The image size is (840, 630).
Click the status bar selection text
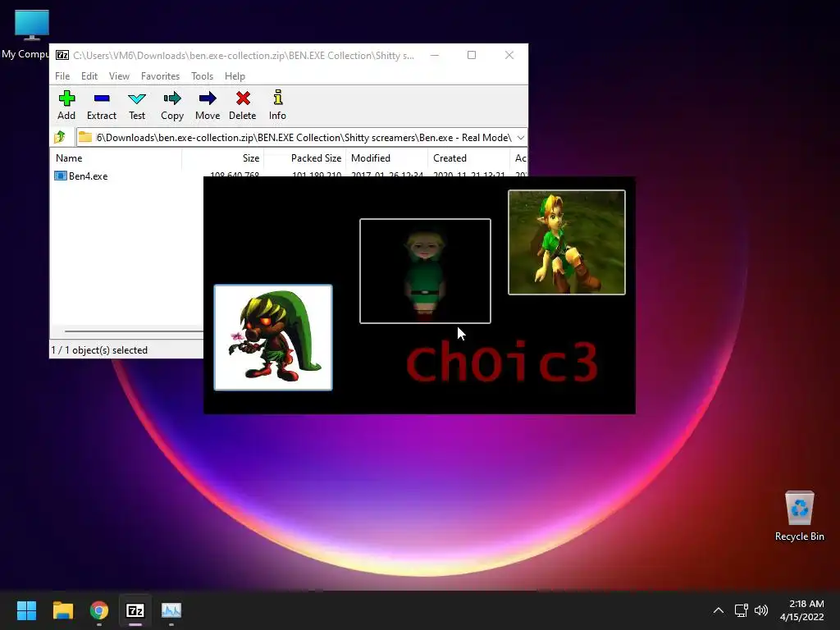(99, 349)
